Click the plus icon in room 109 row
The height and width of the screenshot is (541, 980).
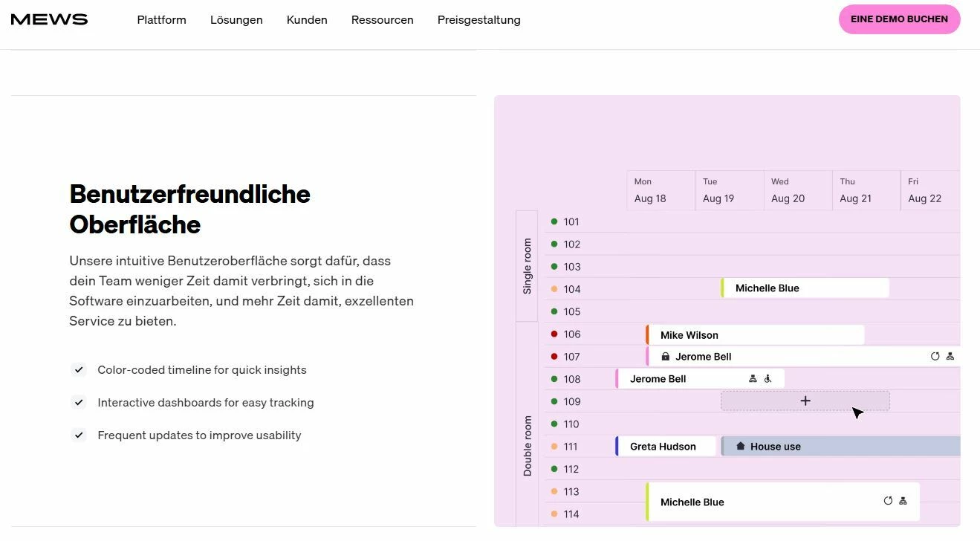pos(805,401)
